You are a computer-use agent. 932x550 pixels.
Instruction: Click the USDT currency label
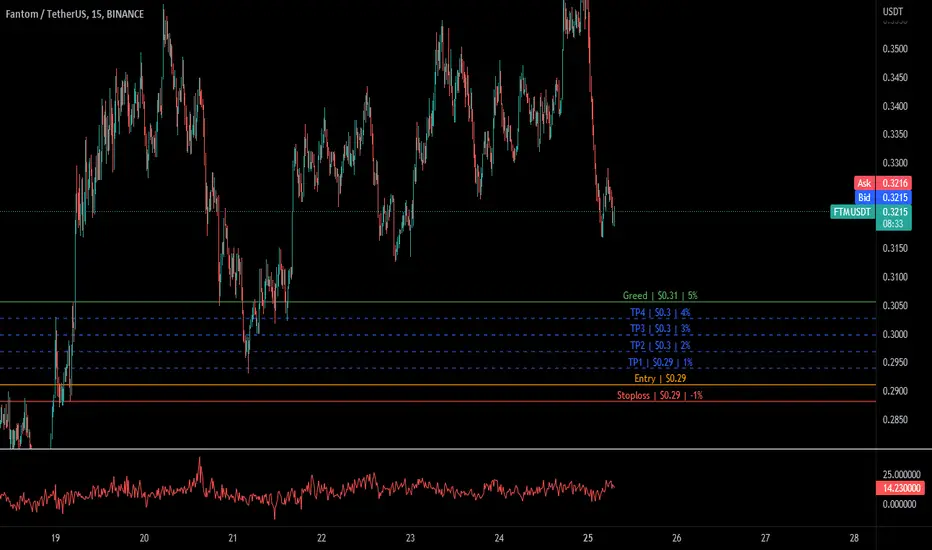pos(893,11)
